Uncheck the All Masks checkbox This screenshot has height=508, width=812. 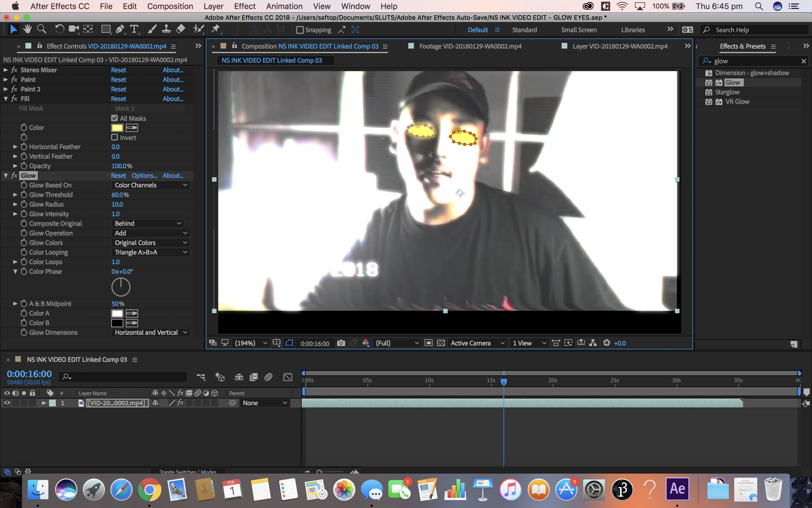[x=114, y=118]
